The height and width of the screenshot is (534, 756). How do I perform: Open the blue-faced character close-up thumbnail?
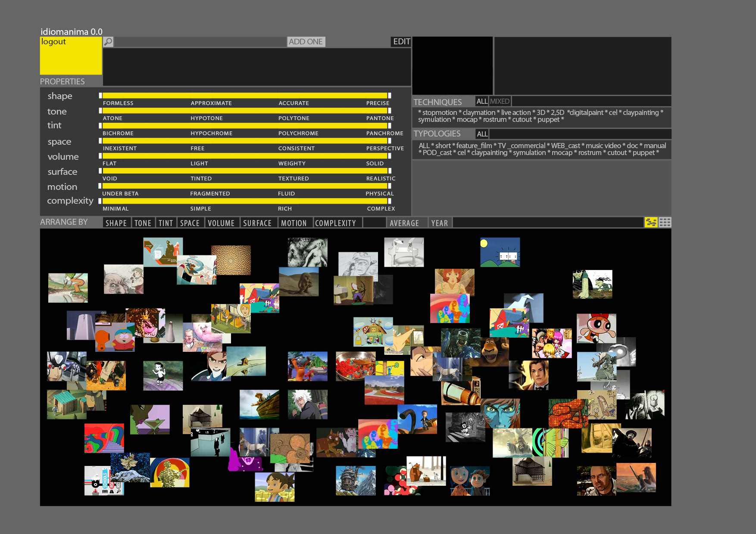(x=501, y=413)
